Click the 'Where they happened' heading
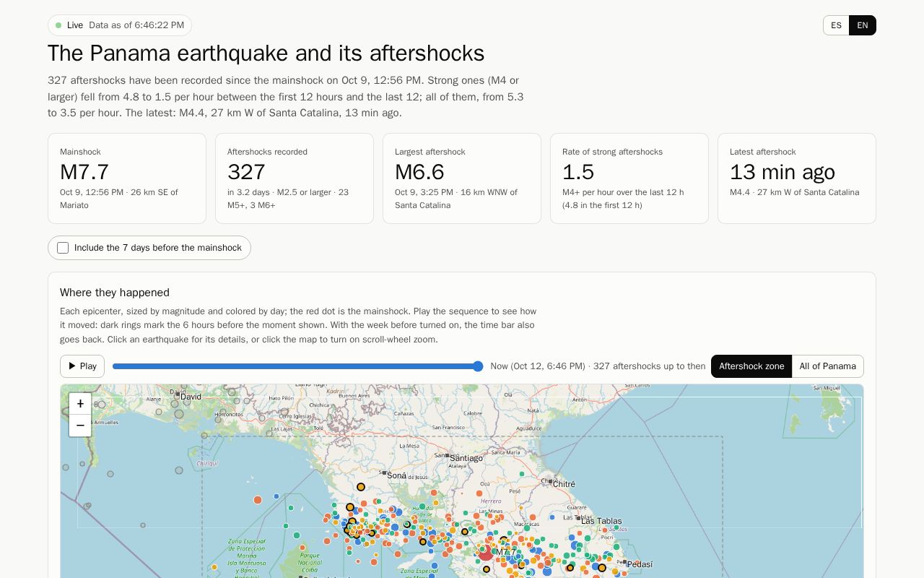The width and height of the screenshot is (924, 578). pyautogui.click(x=115, y=293)
